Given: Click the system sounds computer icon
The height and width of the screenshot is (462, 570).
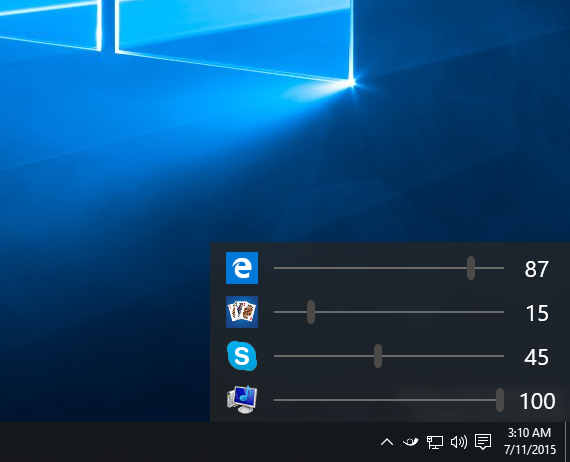Looking at the screenshot, I should pyautogui.click(x=242, y=399).
